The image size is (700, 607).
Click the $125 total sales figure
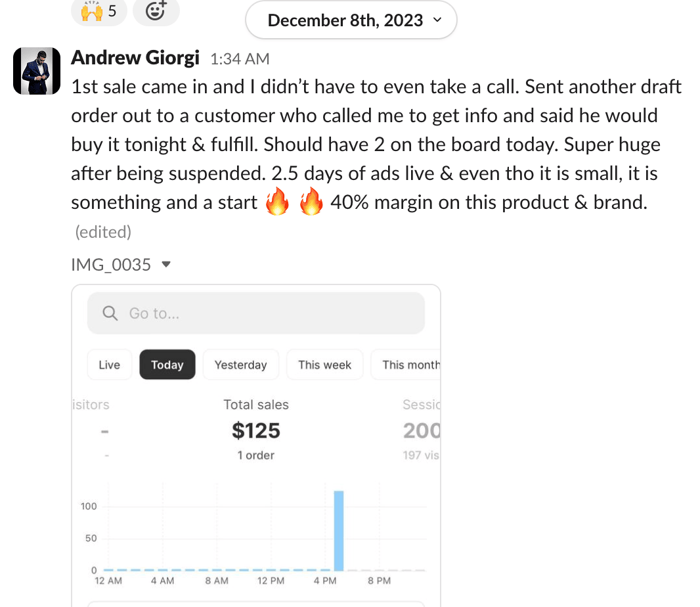pos(256,431)
